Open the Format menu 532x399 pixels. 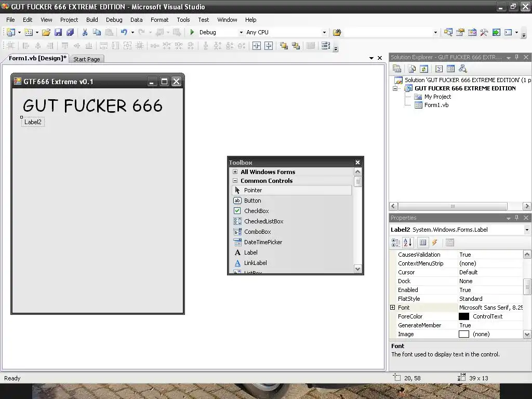[x=159, y=20]
